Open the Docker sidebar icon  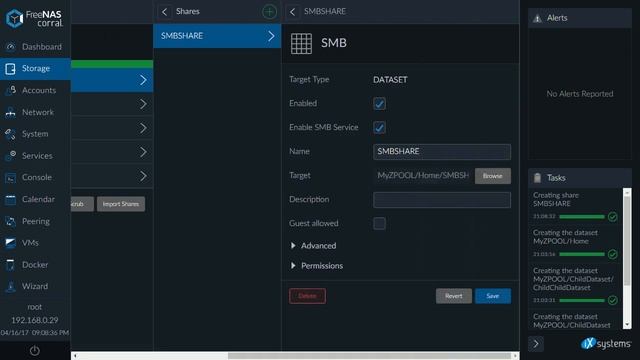pyautogui.click(x=11, y=265)
